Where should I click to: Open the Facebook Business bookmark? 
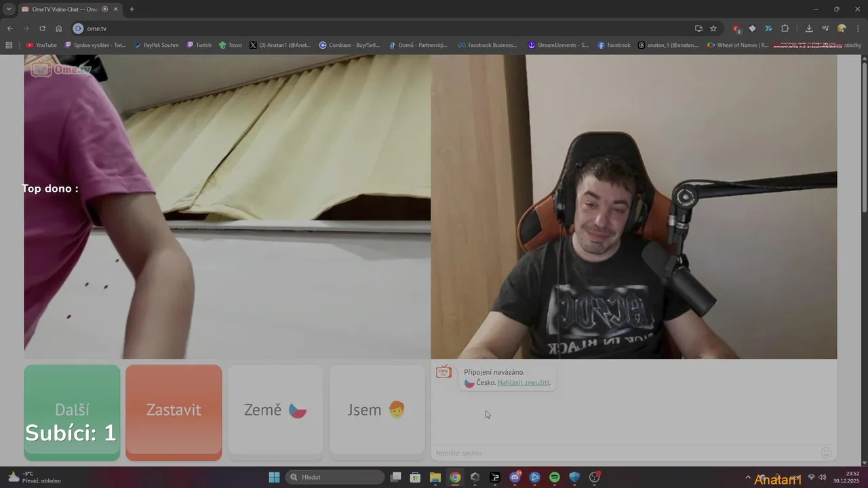coord(488,45)
